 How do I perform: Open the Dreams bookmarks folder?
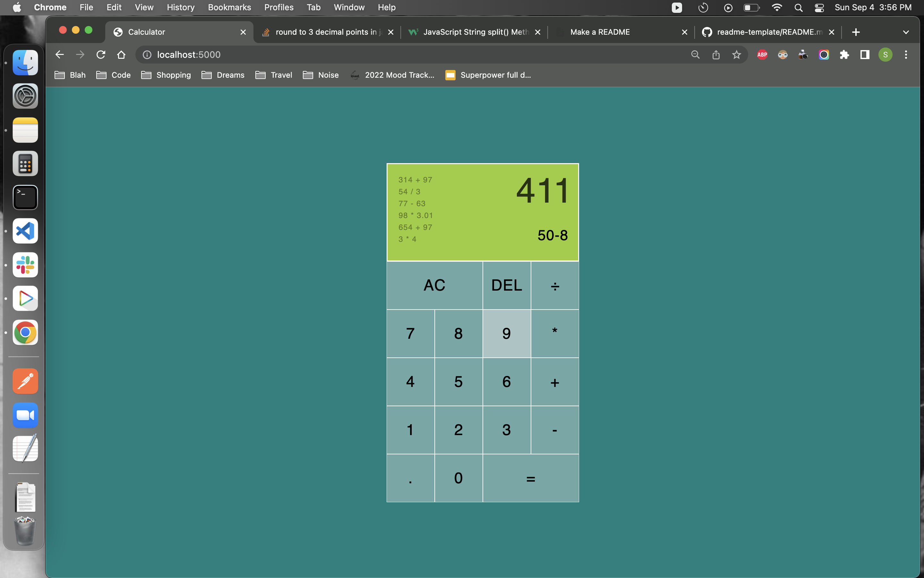pos(223,75)
